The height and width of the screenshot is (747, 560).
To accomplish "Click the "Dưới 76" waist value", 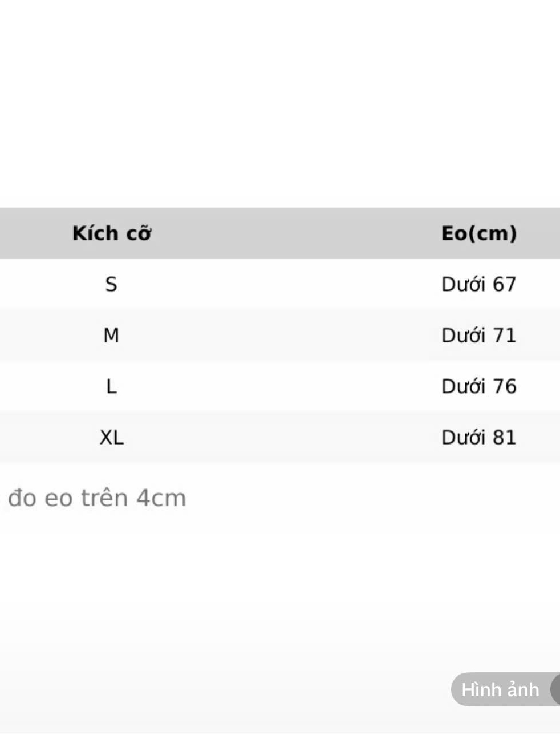I will 478,386.
